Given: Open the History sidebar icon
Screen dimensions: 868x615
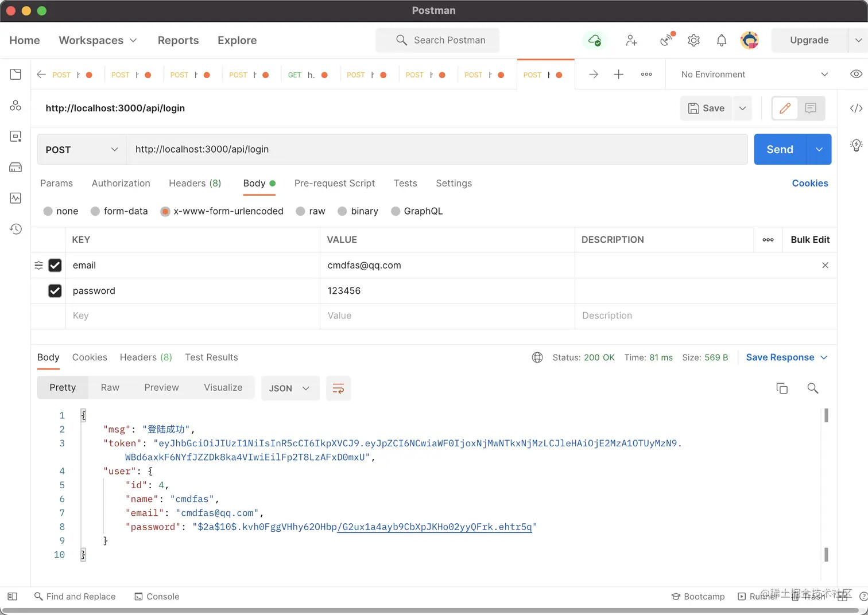Looking at the screenshot, I should coord(15,229).
